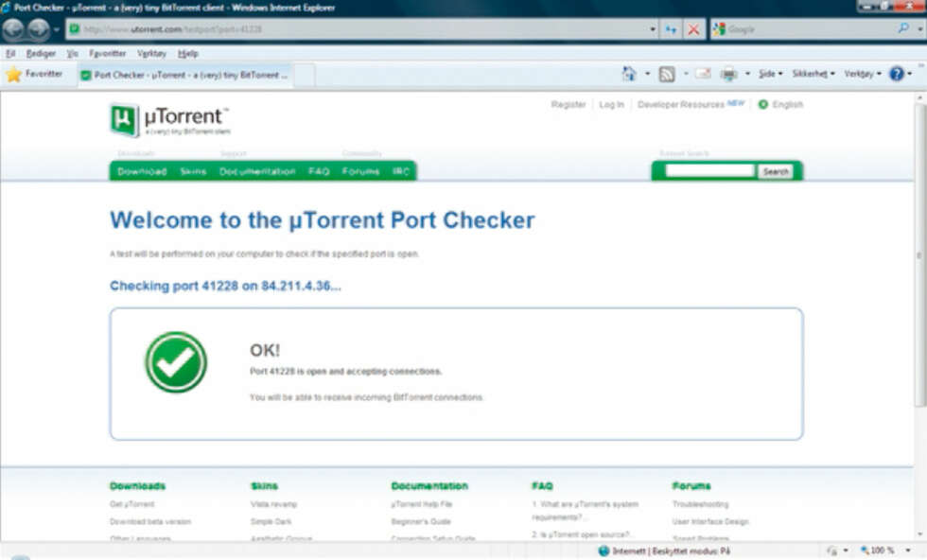
Task: Go forward using the browser Forward arrow
Action: point(39,29)
